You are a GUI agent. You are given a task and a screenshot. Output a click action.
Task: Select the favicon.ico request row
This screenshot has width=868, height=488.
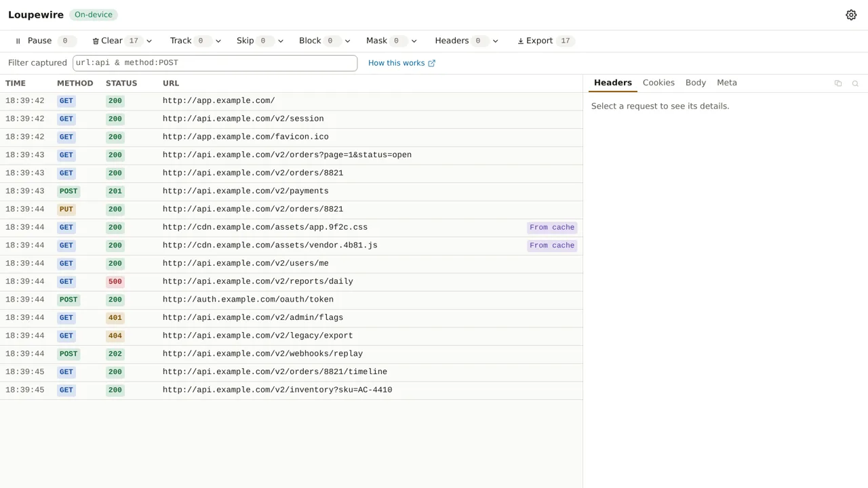[x=291, y=137]
